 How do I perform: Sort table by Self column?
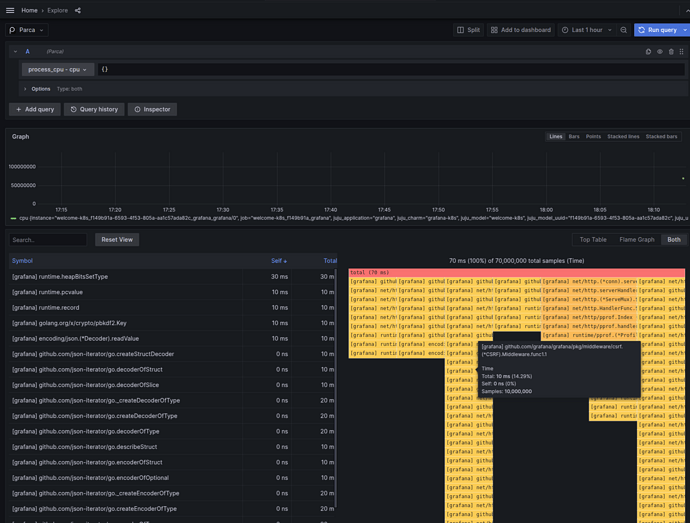[279, 261]
